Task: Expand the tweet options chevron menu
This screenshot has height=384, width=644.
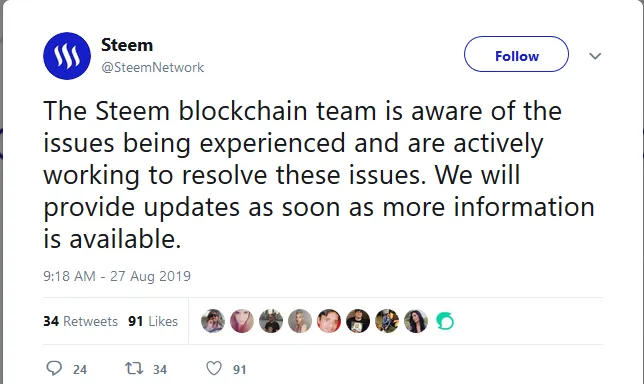Action: pyautogui.click(x=595, y=55)
